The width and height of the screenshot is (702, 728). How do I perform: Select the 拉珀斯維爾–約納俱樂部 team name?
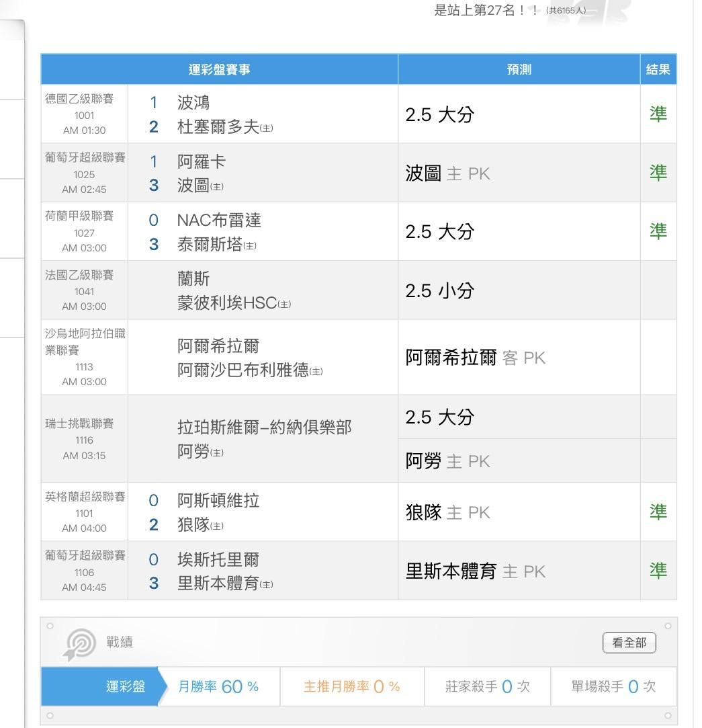pos(264,428)
